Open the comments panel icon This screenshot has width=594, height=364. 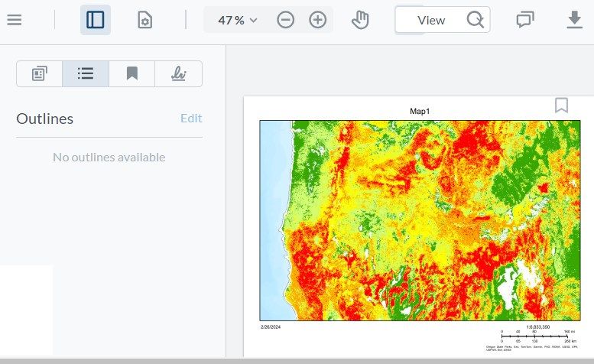(x=525, y=20)
